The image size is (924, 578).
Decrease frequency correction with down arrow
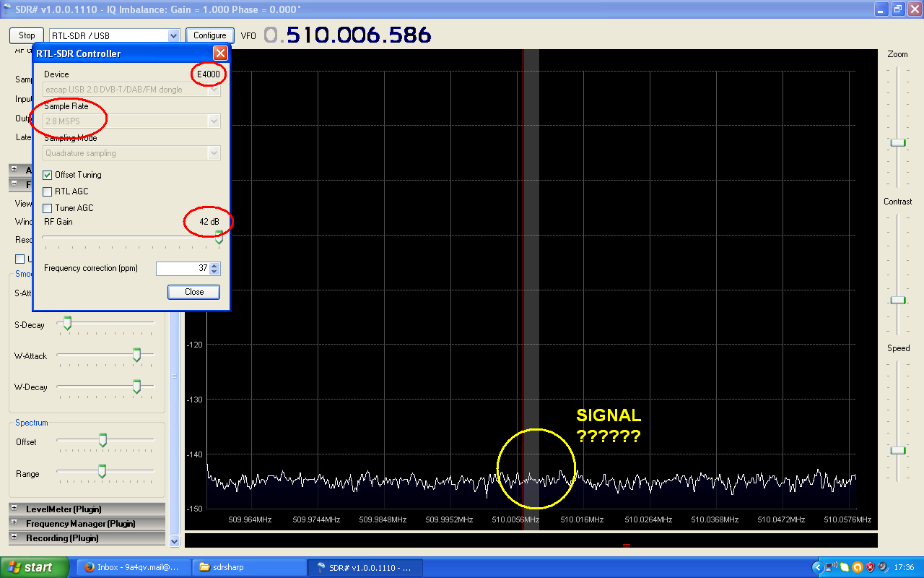[214, 272]
